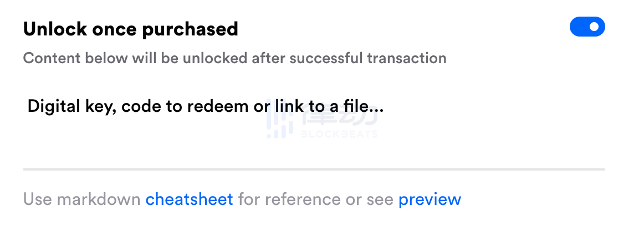
Task: Click the words 'for reference or see'
Action: [316, 199]
